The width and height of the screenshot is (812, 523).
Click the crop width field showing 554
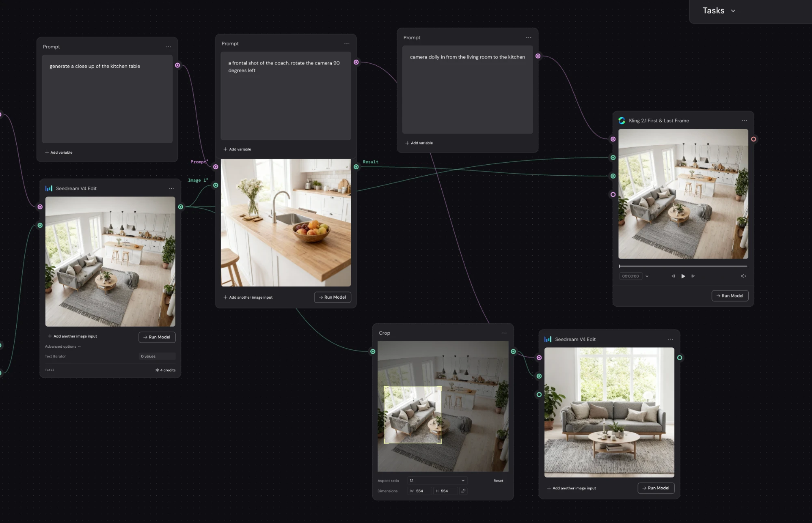(419, 491)
